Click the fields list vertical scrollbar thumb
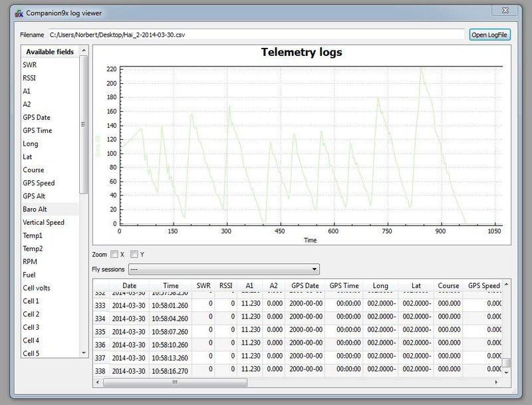The width and height of the screenshot is (532, 405). pos(84,124)
